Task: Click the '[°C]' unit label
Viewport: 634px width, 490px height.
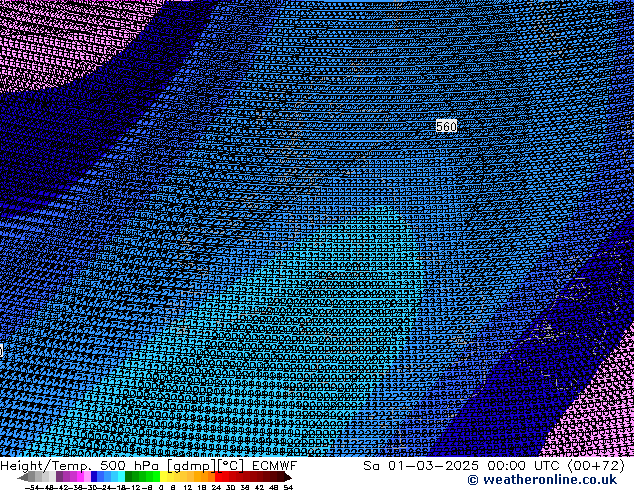Action: point(231,466)
